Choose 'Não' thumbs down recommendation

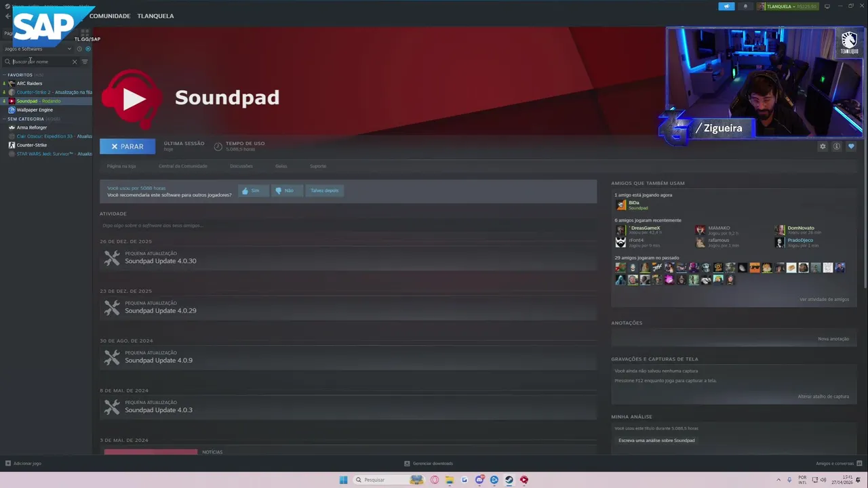pos(285,191)
